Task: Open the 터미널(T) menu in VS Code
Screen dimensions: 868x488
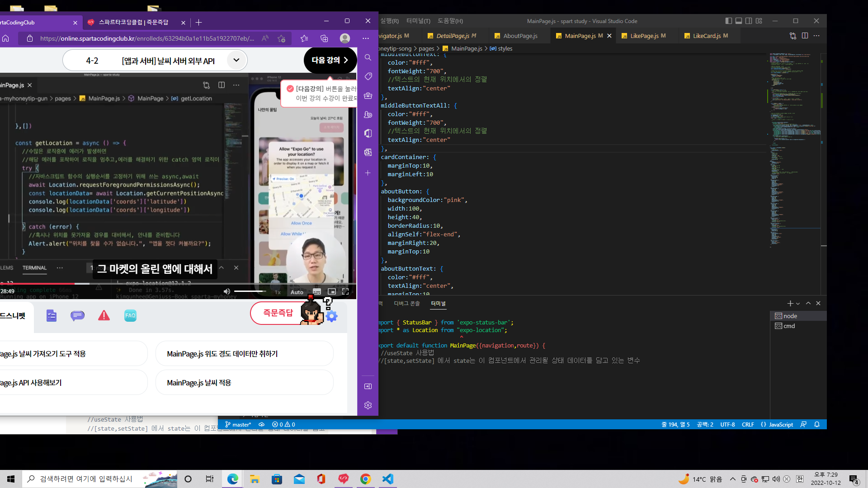Action: coord(418,21)
